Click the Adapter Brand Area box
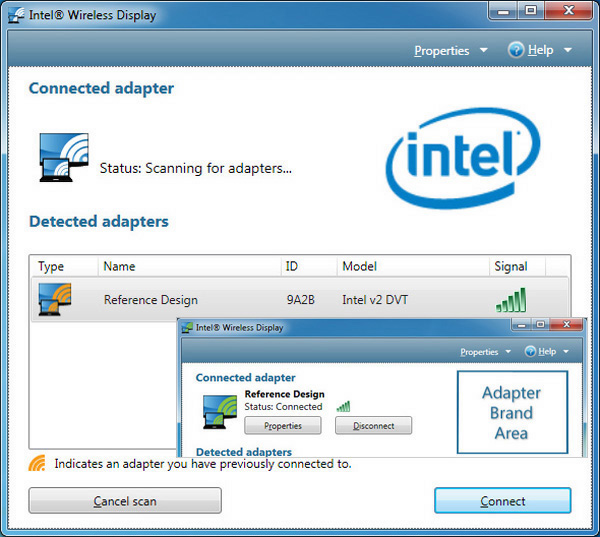The image size is (600, 537). (x=512, y=413)
